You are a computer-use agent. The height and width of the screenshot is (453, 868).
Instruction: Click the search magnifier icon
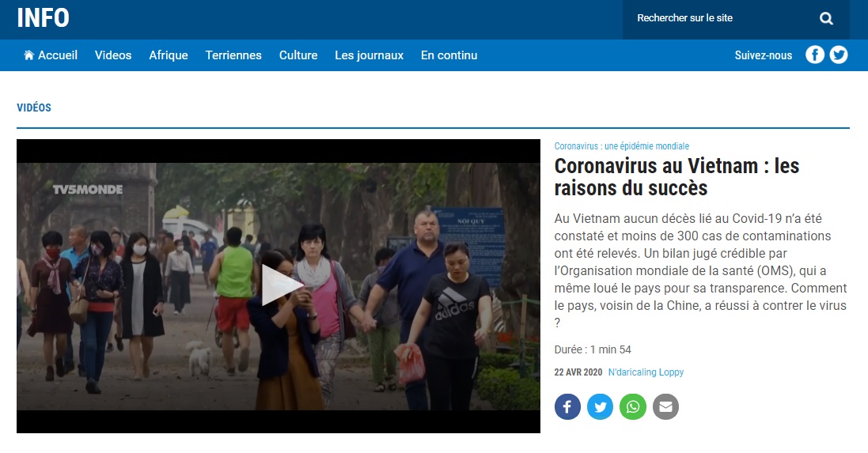pyautogui.click(x=826, y=18)
